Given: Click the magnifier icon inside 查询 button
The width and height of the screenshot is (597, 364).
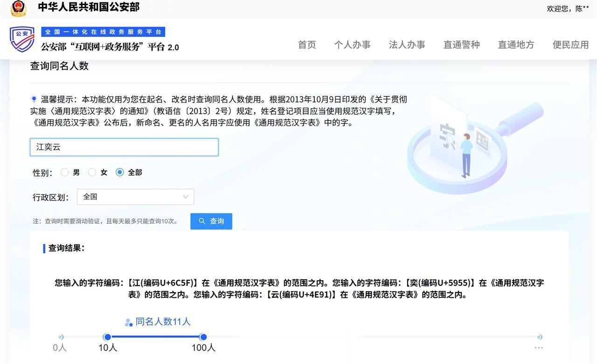Looking at the screenshot, I should click(202, 221).
